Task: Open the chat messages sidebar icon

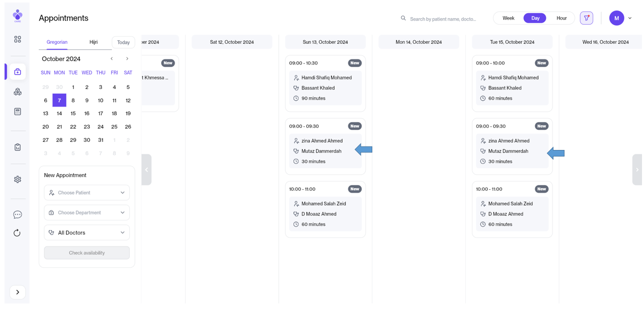Action: (18, 215)
